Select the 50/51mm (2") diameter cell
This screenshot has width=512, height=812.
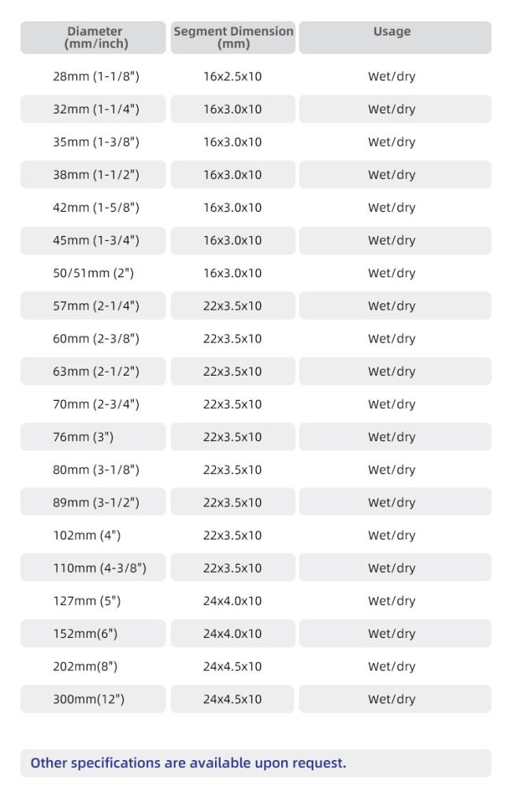(93, 273)
